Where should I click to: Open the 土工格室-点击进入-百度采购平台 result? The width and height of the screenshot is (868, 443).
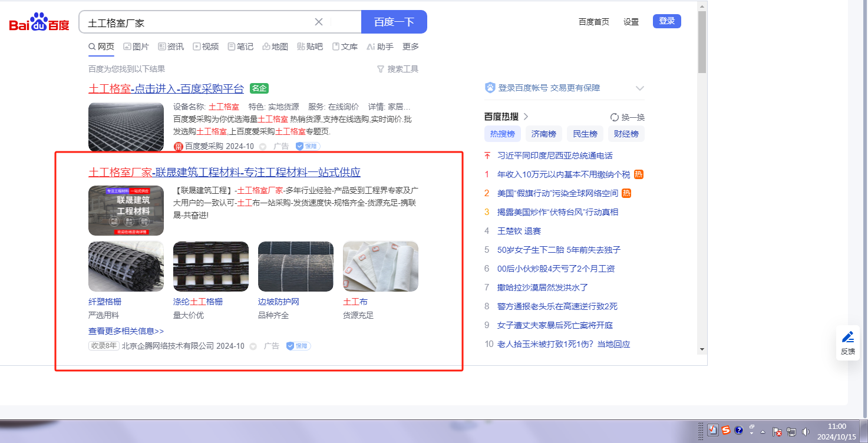166,89
